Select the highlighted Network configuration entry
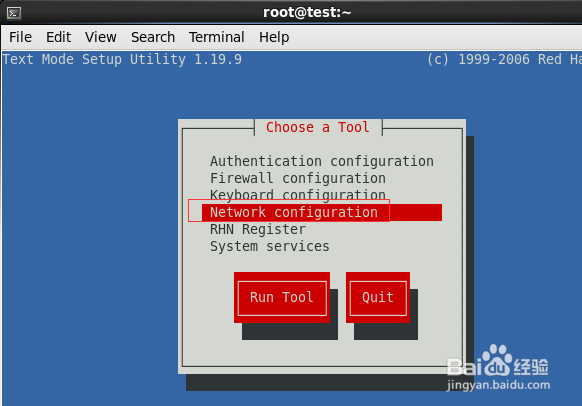582x406 pixels. point(322,212)
